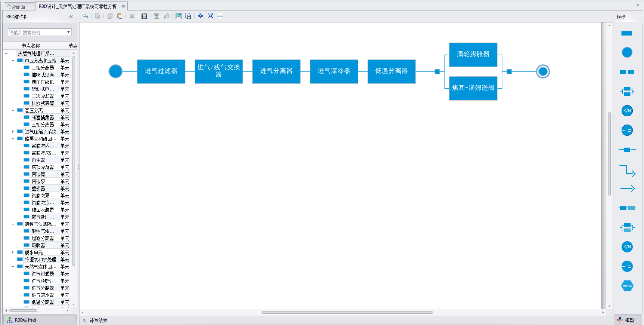Select the straight arrow connector tool
This screenshot has height=325, width=644.
627,188
